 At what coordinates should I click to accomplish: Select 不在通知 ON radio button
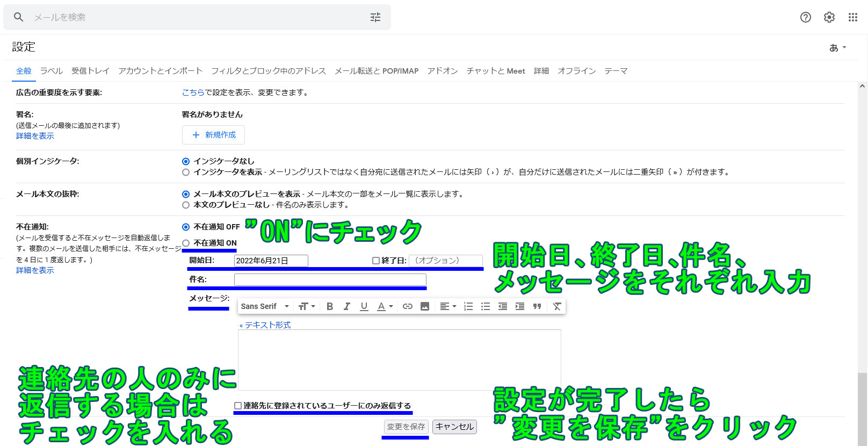point(186,243)
